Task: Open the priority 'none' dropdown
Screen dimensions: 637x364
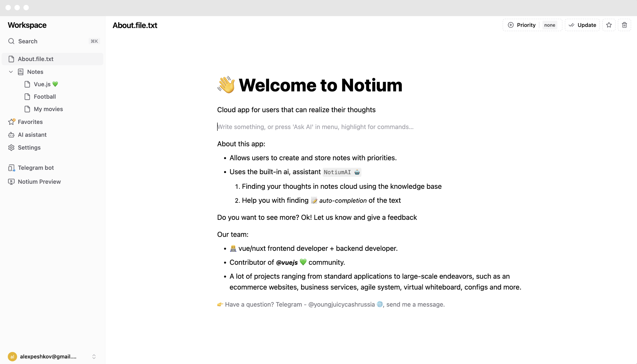Action: tap(550, 25)
